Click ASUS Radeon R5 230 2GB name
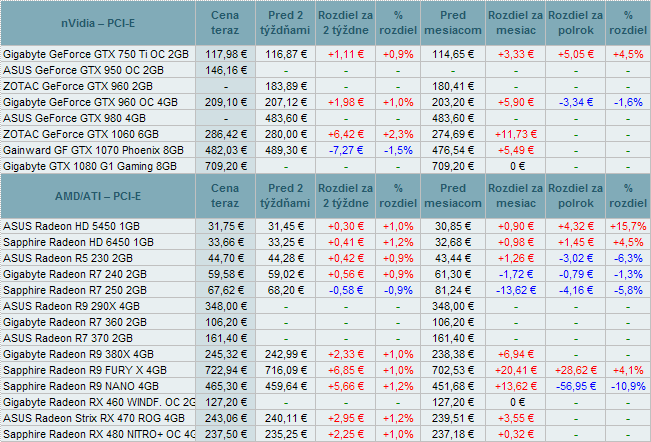Screen dimensions: 651x442 68,258
